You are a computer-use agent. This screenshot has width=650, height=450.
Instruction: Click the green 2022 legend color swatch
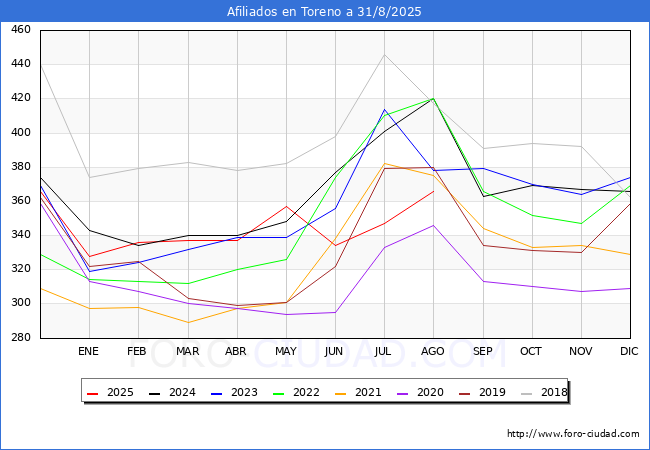coord(279,393)
